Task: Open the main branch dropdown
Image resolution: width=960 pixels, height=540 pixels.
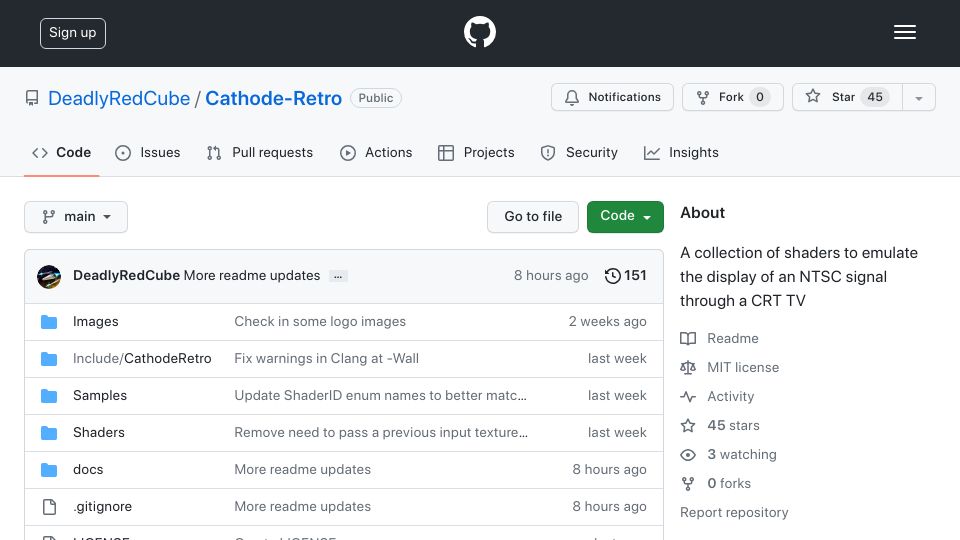Action: coord(76,217)
